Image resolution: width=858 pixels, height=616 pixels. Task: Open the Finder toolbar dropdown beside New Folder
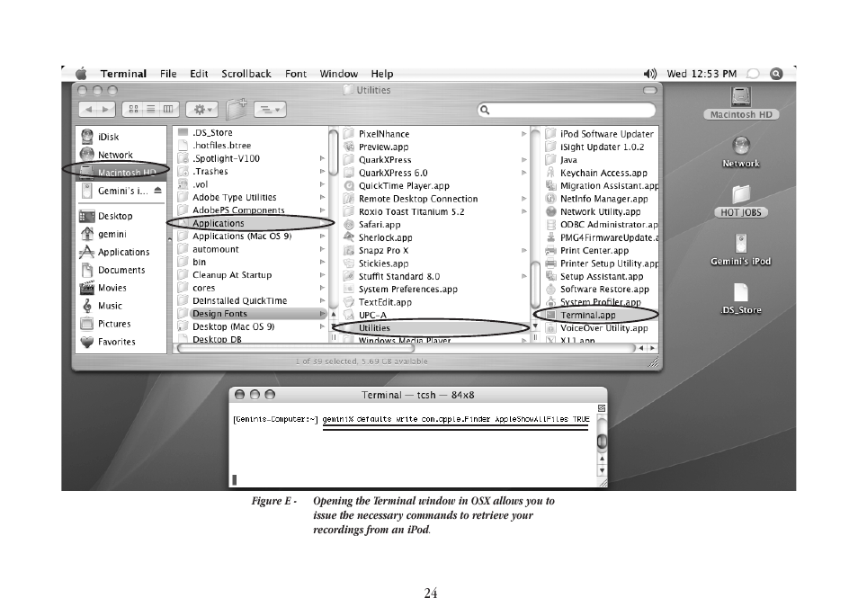click(271, 110)
